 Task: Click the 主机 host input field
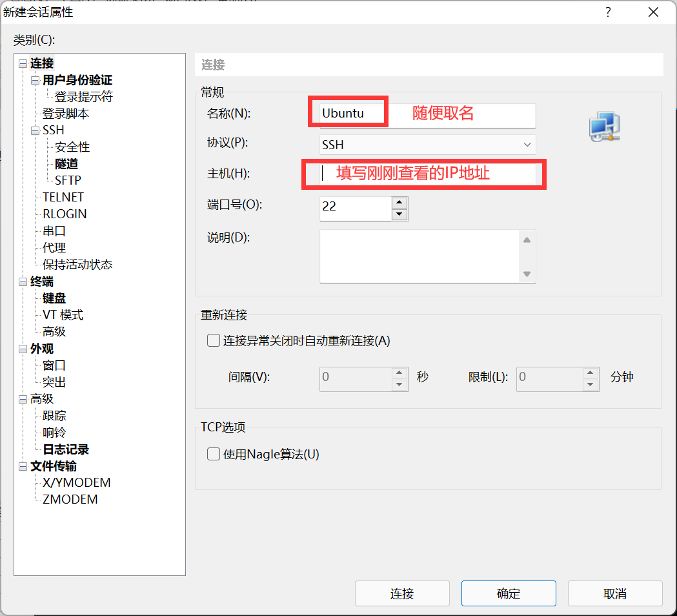point(427,174)
